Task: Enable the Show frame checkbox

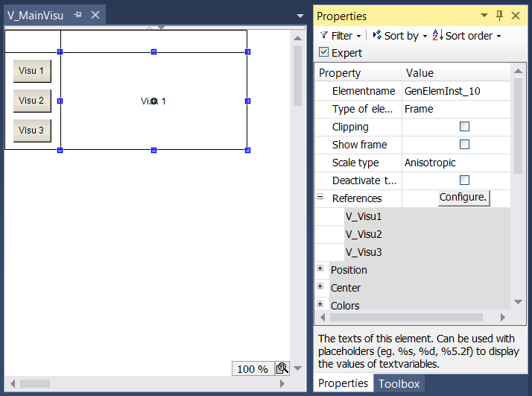Action: pyautogui.click(x=464, y=145)
